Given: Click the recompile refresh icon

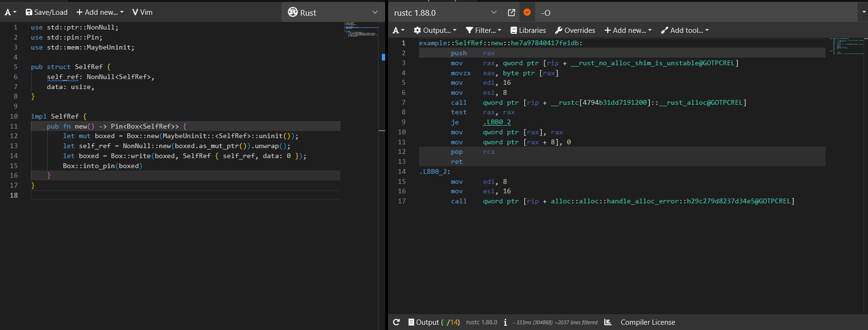Looking at the screenshot, I should click(396, 322).
